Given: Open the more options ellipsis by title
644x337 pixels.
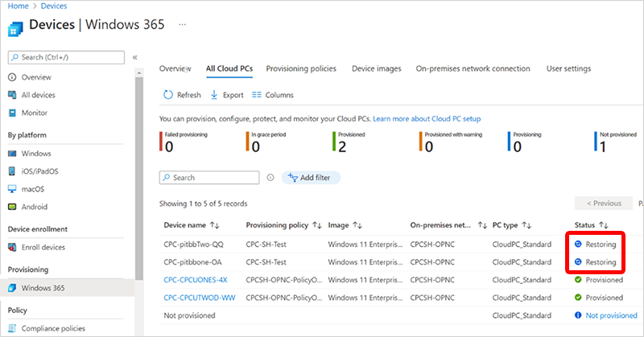Looking at the screenshot, I should 182,24.
